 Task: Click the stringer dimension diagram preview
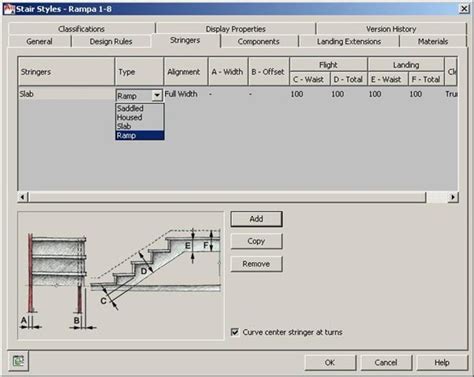tap(121, 275)
